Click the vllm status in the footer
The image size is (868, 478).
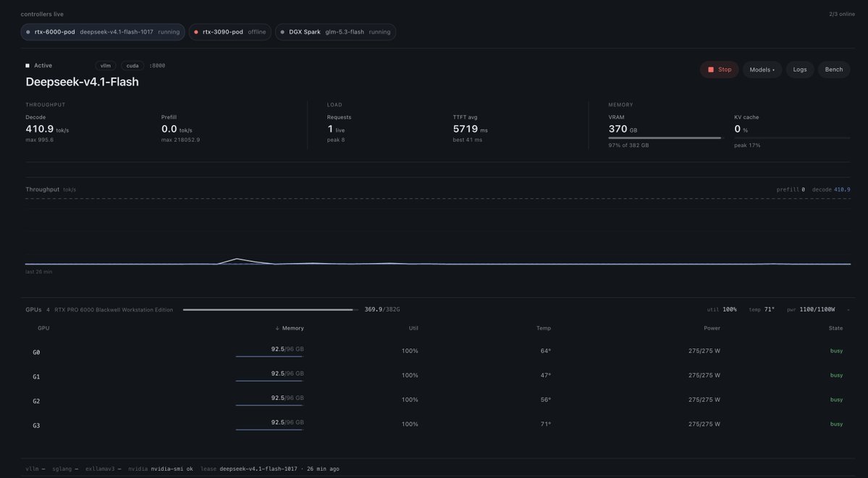[35, 469]
